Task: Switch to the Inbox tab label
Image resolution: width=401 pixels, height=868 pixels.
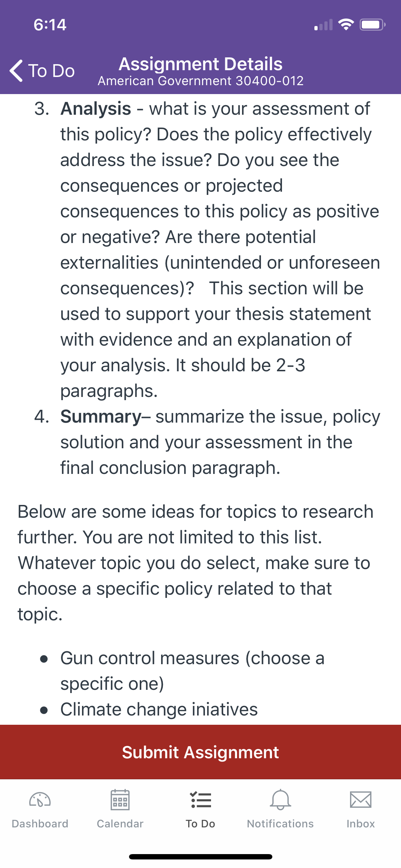Action: pyautogui.click(x=361, y=823)
